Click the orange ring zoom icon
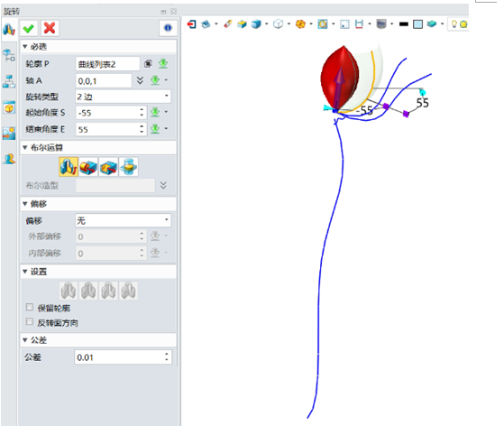Image resolution: width=504 pixels, height=426 pixels. [x=323, y=24]
